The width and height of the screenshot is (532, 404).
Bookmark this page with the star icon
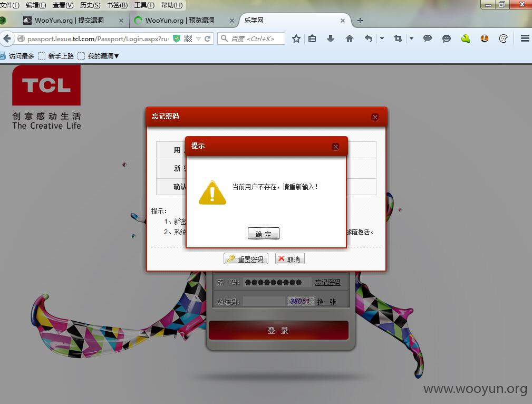point(296,39)
